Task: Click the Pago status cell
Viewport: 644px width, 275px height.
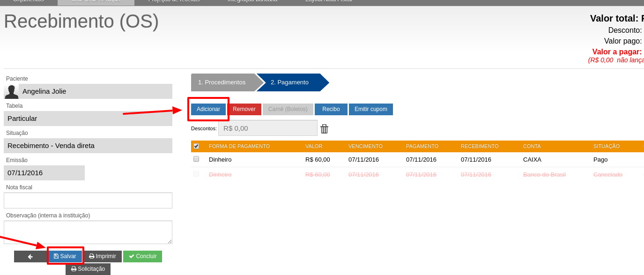Action: click(x=600, y=159)
